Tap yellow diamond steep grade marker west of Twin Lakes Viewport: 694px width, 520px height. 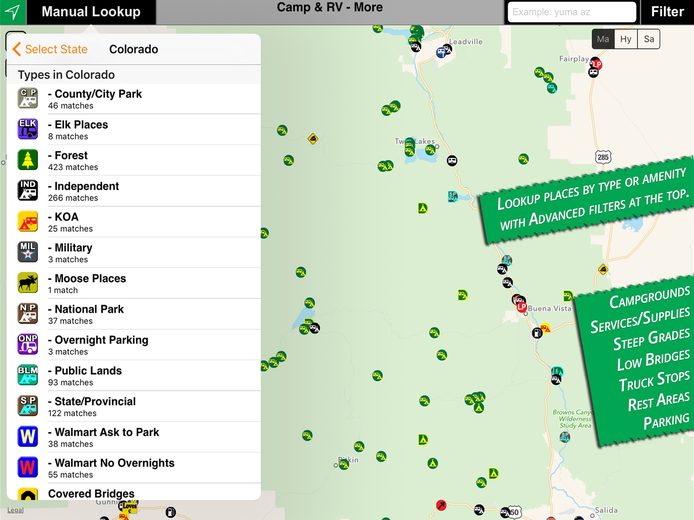pos(313,139)
